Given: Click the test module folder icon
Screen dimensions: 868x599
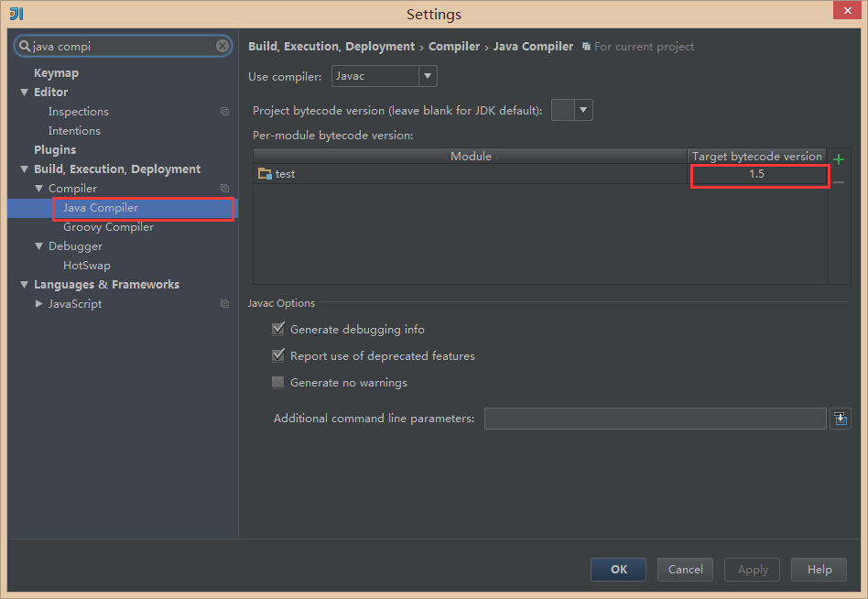Looking at the screenshot, I should (265, 174).
